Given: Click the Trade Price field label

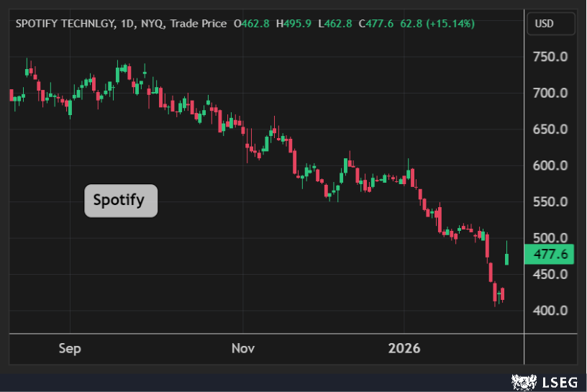Looking at the screenshot, I should [x=198, y=24].
